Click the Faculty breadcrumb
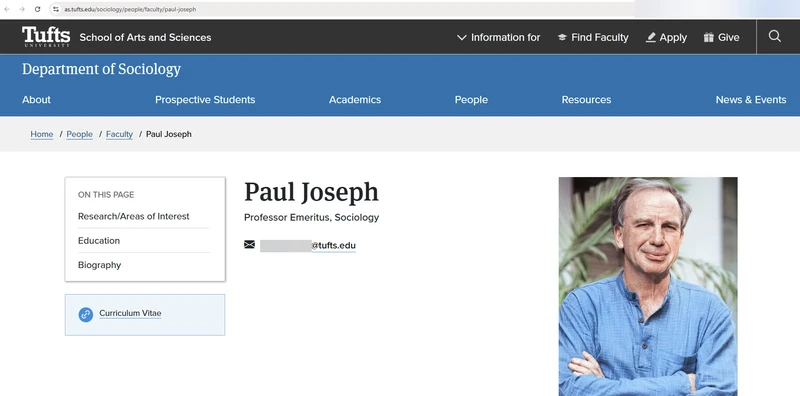The height and width of the screenshot is (396, 800). pos(119,134)
